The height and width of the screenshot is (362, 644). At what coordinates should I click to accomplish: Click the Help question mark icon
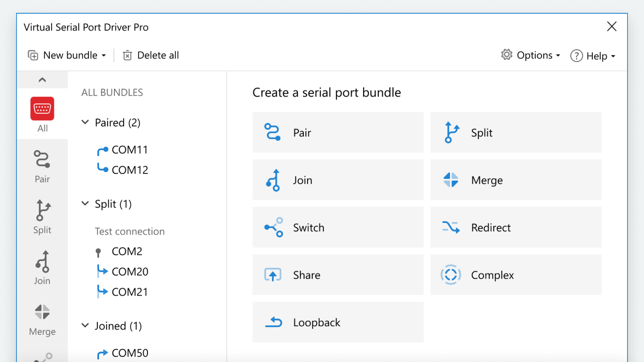click(576, 56)
